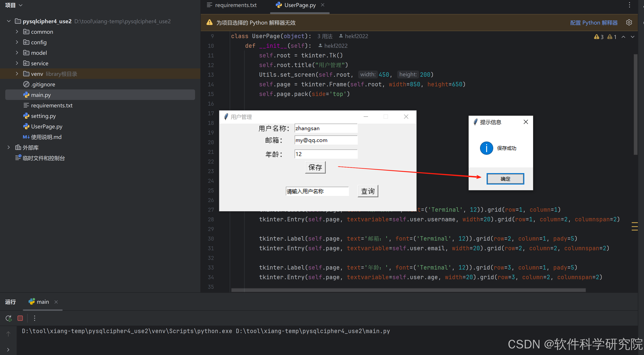Open main.py in the project tree
The height and width of the screenshot is (355, 644).
pos(100,95)
